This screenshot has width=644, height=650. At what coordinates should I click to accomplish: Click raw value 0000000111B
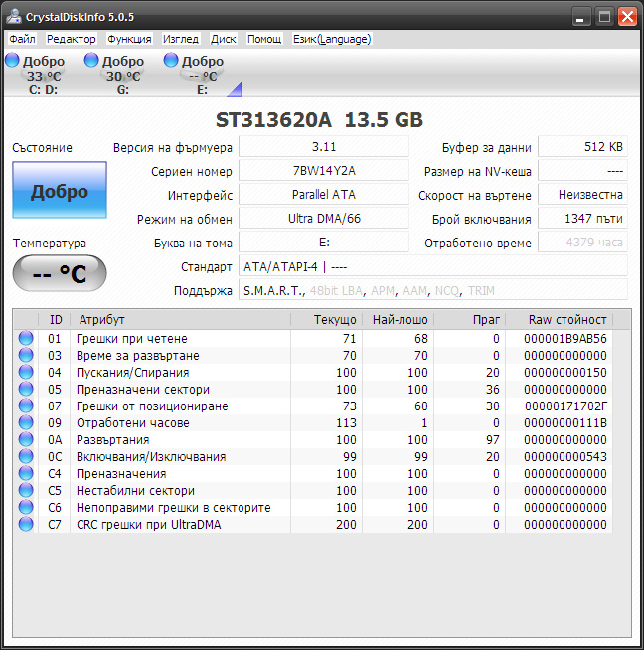coord(565,423)
